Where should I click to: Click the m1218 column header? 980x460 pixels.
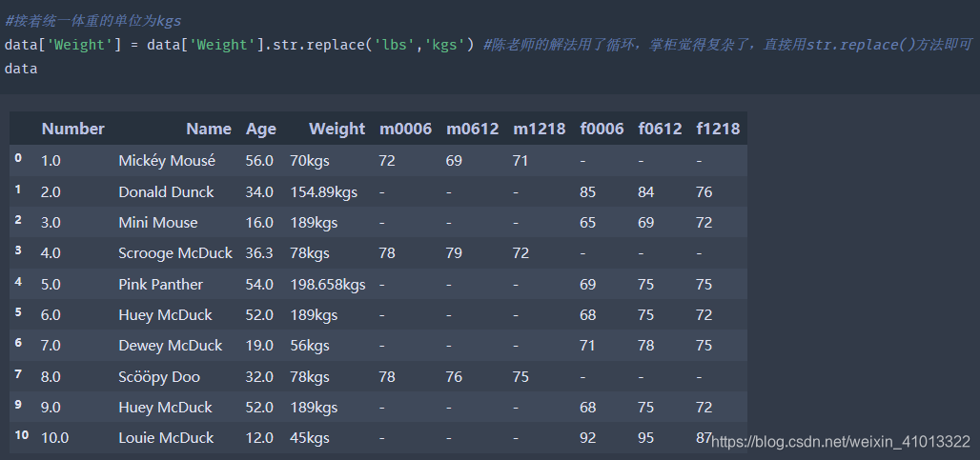pos(539,129)
